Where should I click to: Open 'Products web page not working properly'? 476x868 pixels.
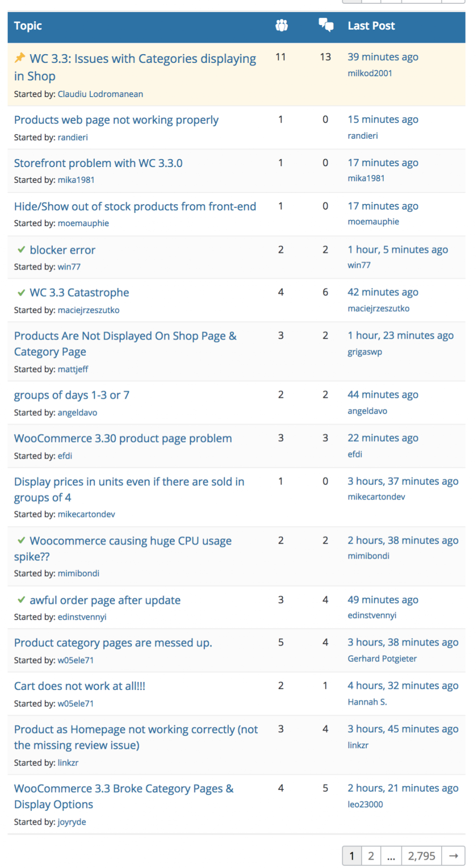click(x=116, y=120)
